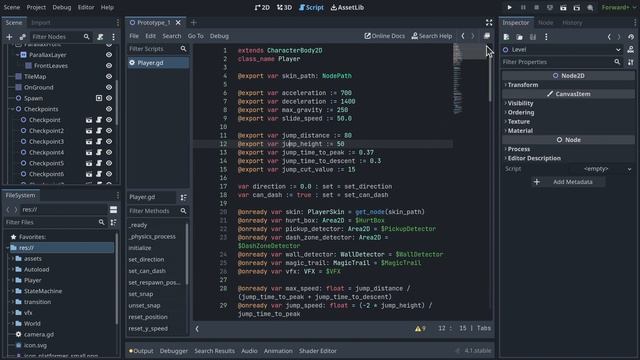Expand the assets folder in FileSystem
Image resolution: width=640 pixels, height=360 pixels.
12,258
